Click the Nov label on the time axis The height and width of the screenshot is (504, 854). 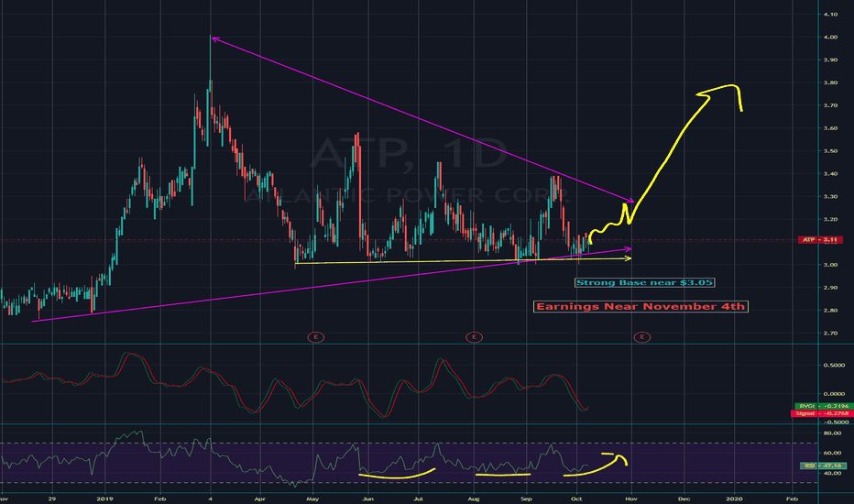pos(630,499)
